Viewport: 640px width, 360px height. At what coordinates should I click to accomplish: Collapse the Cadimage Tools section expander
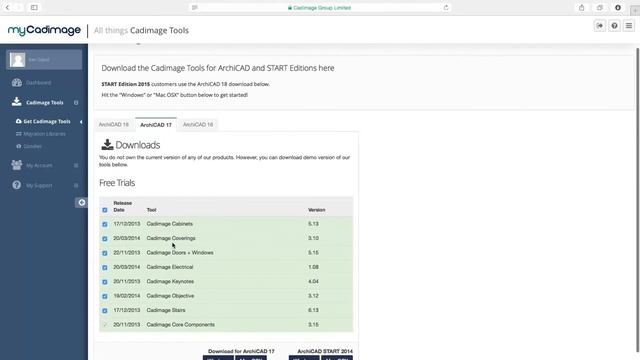point(76,102)
